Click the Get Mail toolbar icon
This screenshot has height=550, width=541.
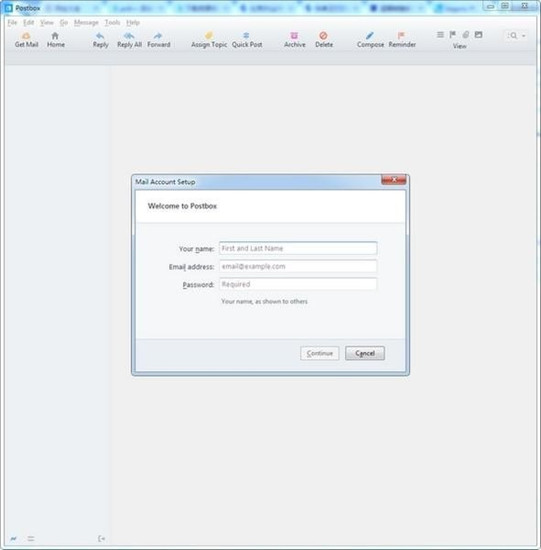click(x=26, y=36)
